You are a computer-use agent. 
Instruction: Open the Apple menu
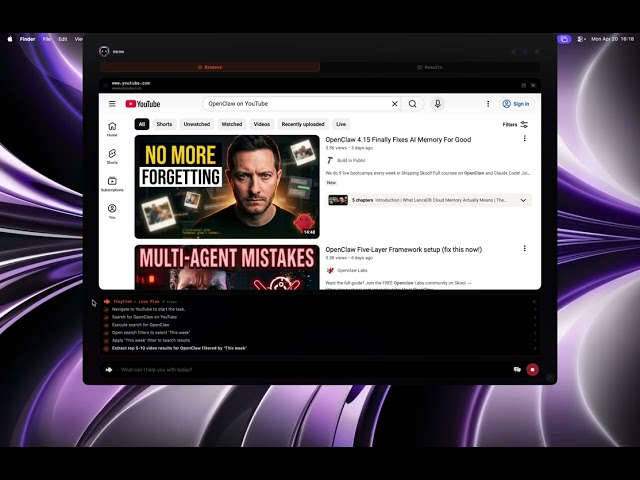pyautogui.click(x=10, y=39)
